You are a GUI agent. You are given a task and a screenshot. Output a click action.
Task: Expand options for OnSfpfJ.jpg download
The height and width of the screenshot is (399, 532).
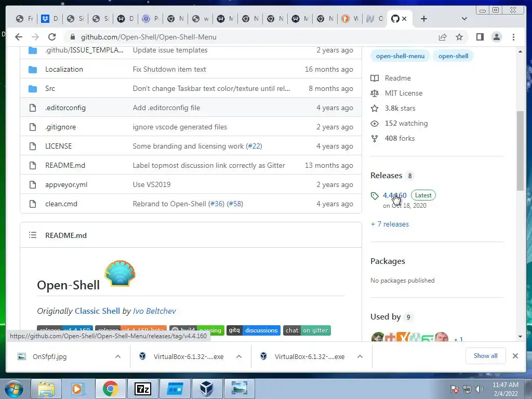118,356
